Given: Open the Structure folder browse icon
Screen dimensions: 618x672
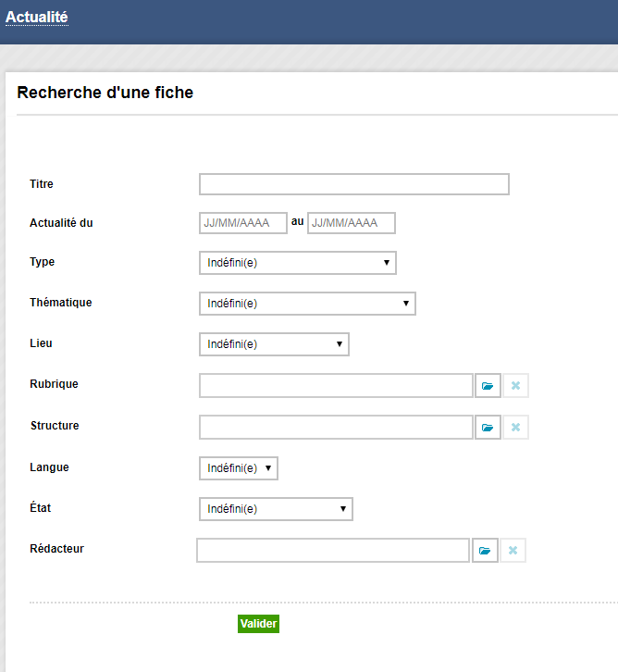Looking at the screenshot, I should (x=488, y=428).
